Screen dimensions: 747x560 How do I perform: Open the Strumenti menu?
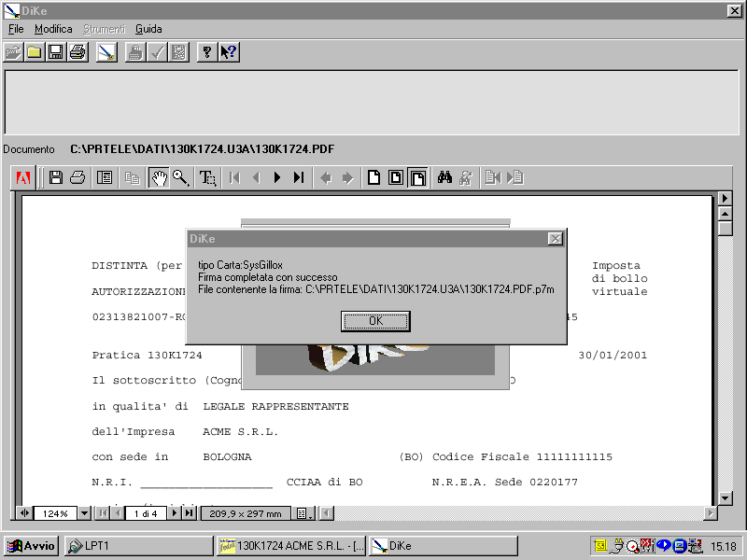tap(105, 29)
